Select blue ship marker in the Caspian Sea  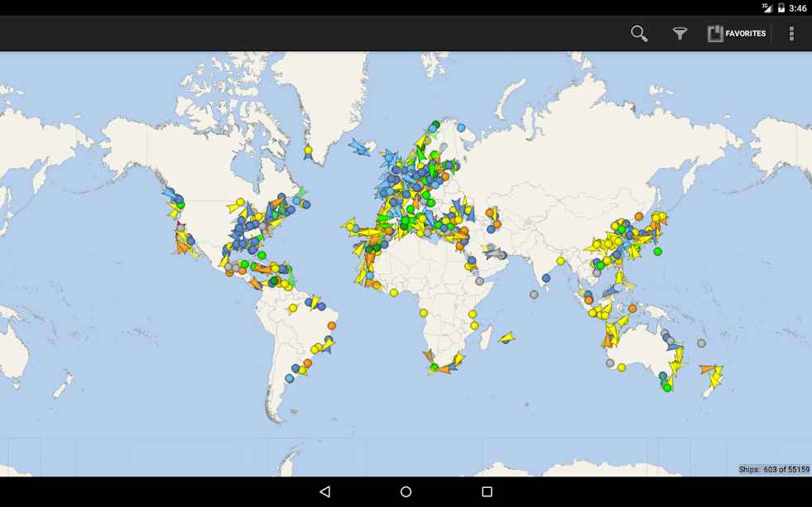coord(491,229)
